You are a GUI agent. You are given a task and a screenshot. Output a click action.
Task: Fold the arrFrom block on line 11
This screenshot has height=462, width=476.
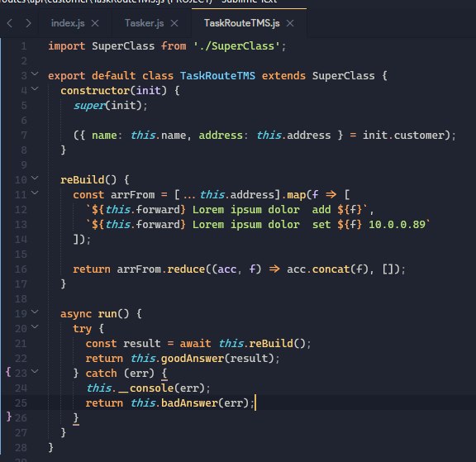[x=35, y=193]
